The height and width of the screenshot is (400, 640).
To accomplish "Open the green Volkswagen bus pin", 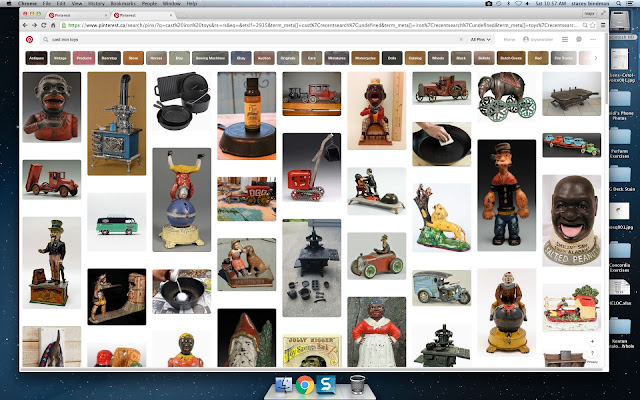I will 116,222.
